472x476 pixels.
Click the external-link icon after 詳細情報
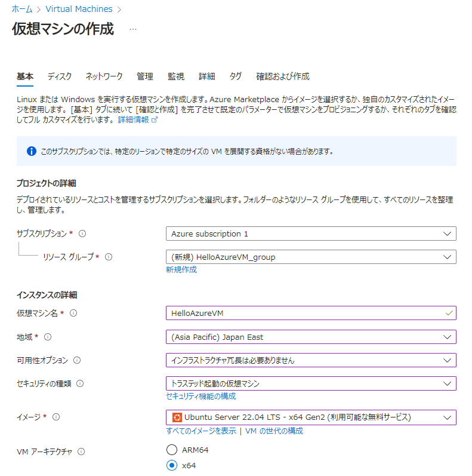(155, 119)
